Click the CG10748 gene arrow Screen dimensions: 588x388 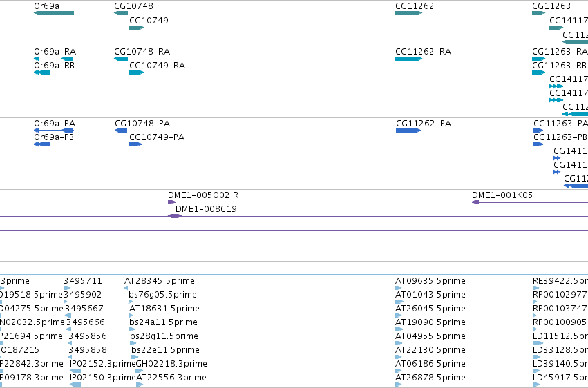(x=121, y=13)
